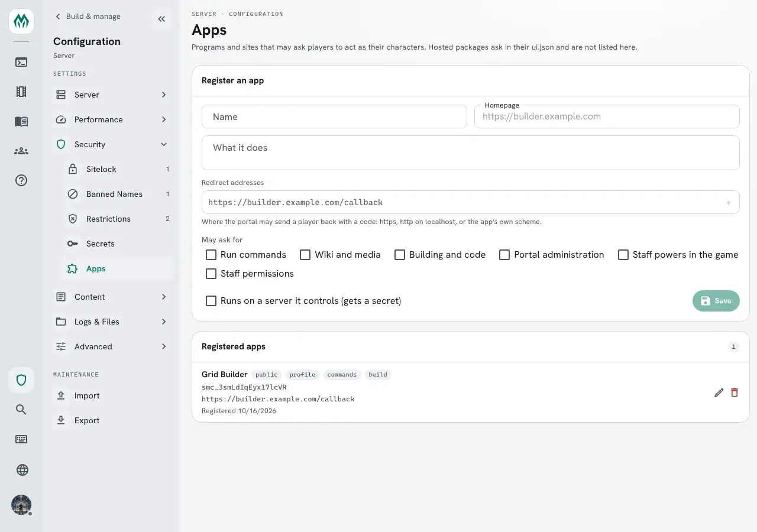Focus the app Name input field

(x=334, y=116)
